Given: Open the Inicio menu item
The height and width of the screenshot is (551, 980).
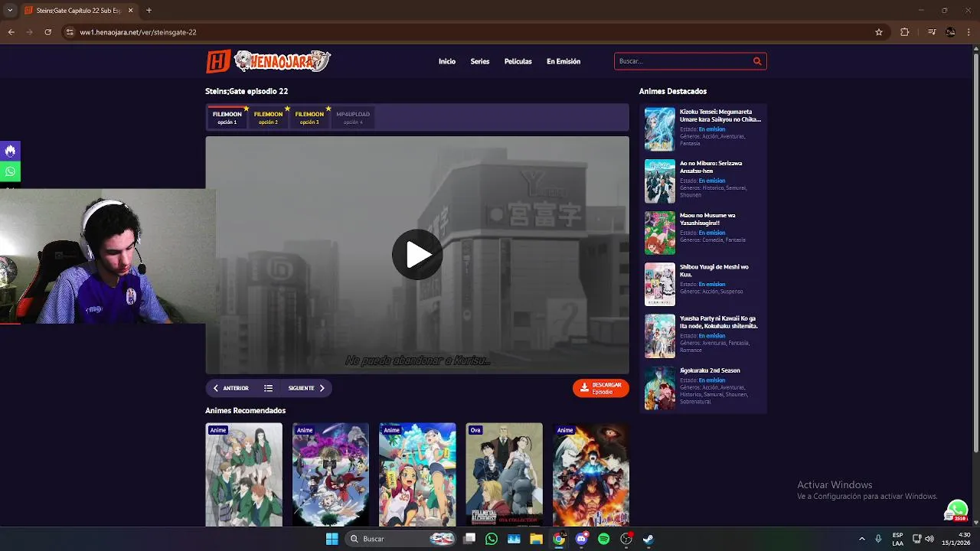Looking at the screenshot, I should coord(447,61).
